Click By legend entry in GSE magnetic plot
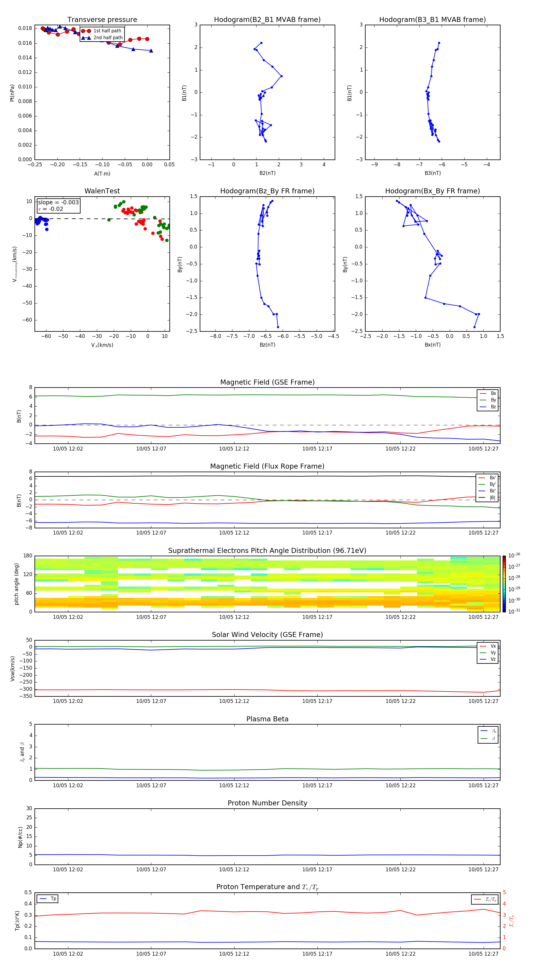Screen dimensions: 535x980 [x=488, y=400]
